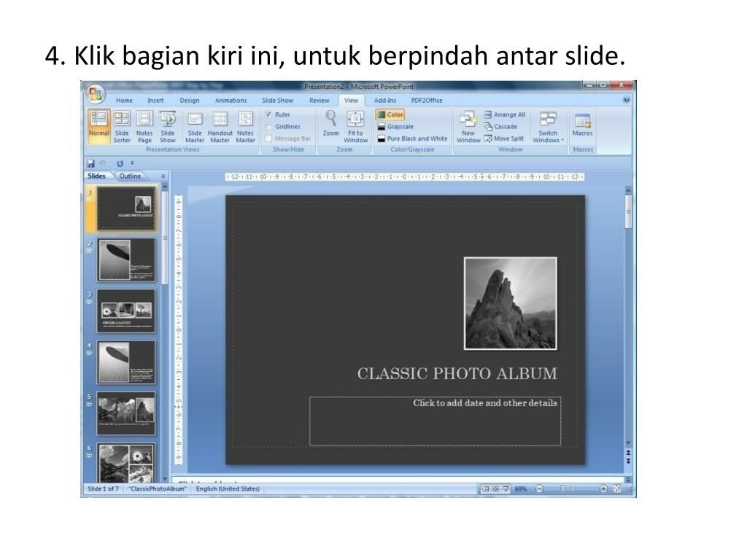Click the Slide Sorter icon in status bar
The height and width of the screenshot is (560, 747).
click(x=495, y=489)
